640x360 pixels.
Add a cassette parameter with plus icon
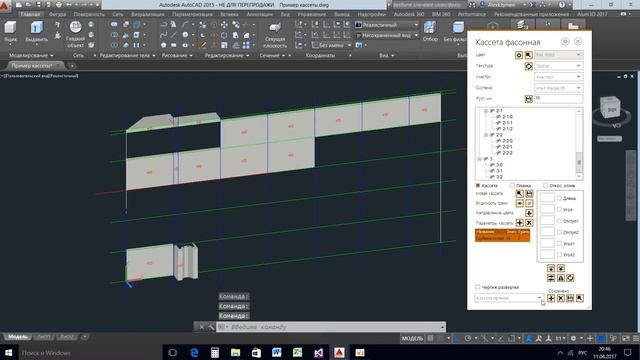(519, 223)
